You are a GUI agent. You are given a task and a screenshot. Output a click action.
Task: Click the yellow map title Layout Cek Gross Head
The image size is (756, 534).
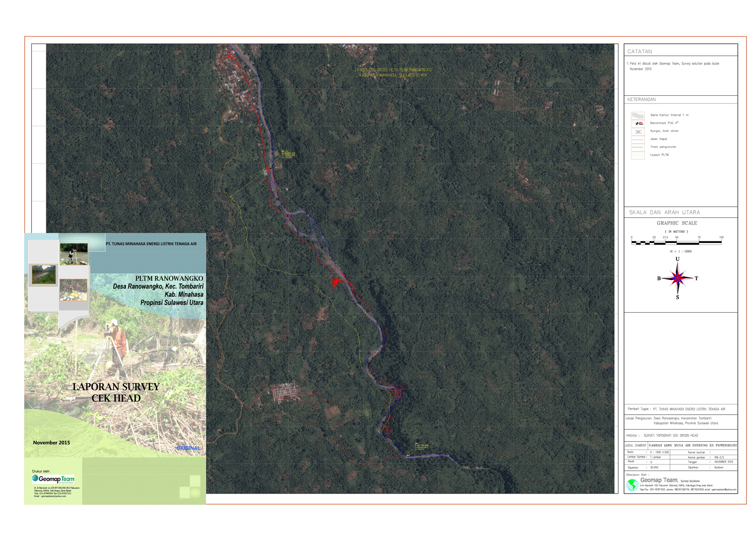point(393,72)
